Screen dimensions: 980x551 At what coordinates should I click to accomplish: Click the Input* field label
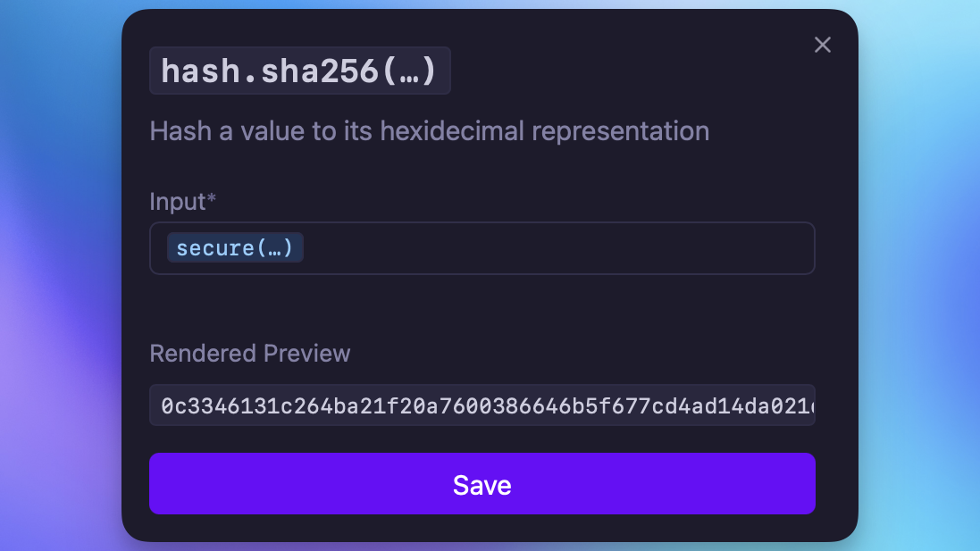[x=182, y=202]
